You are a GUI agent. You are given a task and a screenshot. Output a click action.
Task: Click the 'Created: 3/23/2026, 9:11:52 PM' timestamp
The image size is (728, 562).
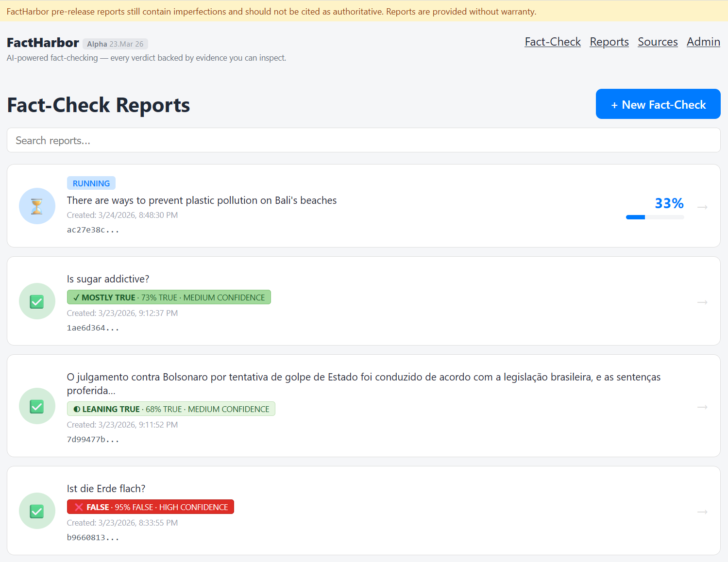point(122,425)
